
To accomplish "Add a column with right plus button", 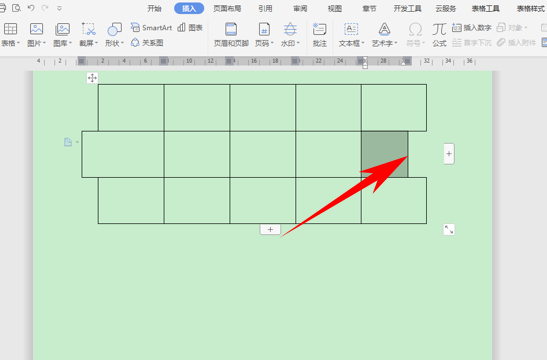I will [x=449, y=154].
